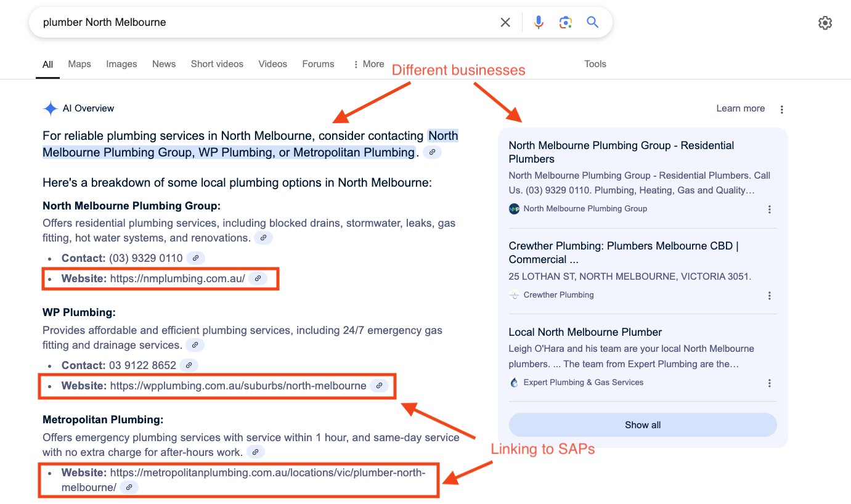Open North Melbourne Plumbing Group - Residential Plumbers result
This screenshot has width=851, height=504.
click(621, 152)
